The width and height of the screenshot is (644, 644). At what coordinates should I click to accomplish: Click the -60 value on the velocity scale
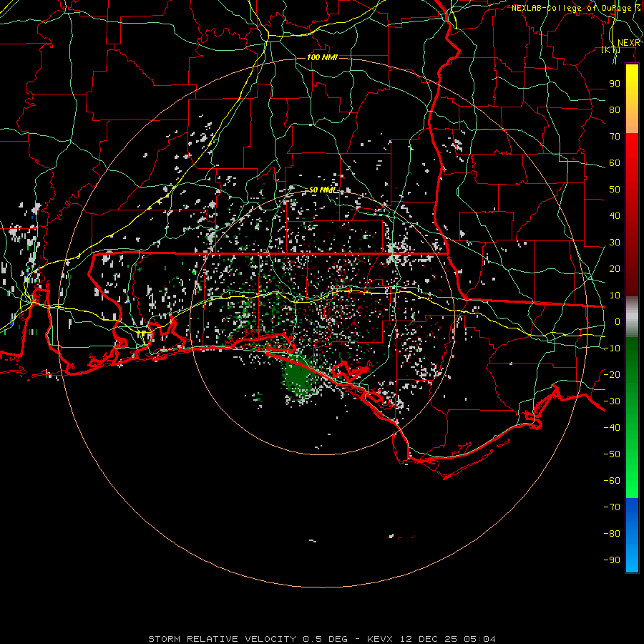[x=612, y=481]
